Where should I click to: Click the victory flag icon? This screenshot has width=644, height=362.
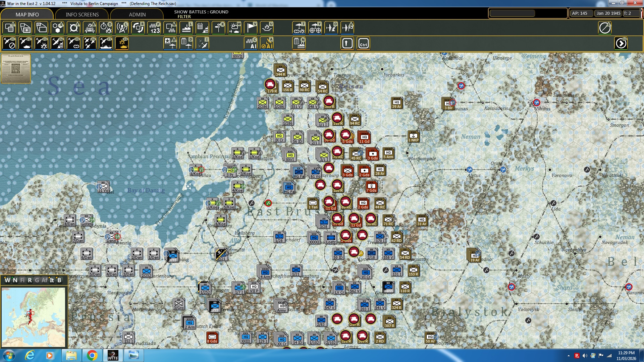pyautogui.click(x=251, y=28)
